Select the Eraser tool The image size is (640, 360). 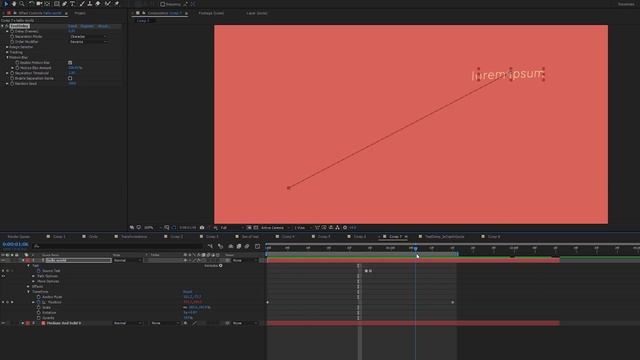coord(98,4)
